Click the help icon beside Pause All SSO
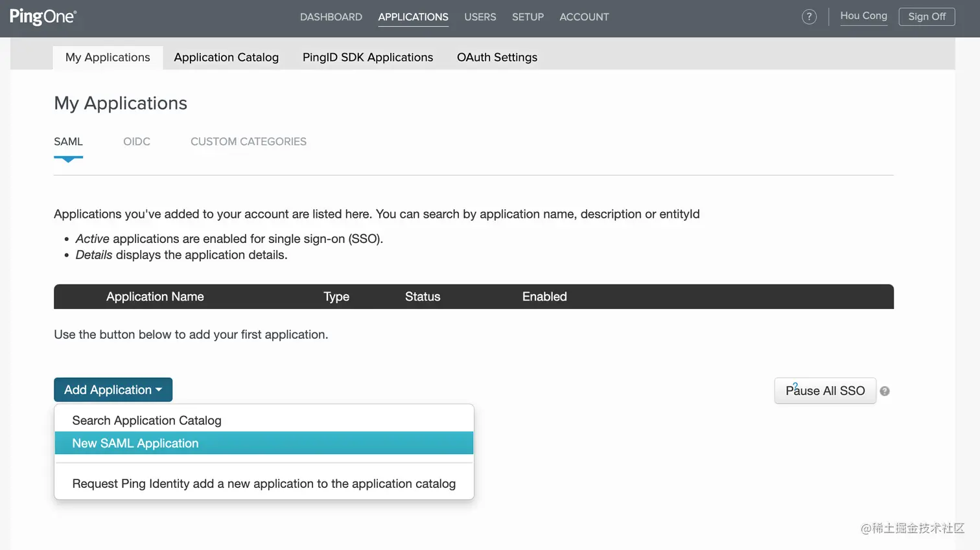The width and height of the screenshot is (980, 550). pyautogui.click(x=885, y=391)
